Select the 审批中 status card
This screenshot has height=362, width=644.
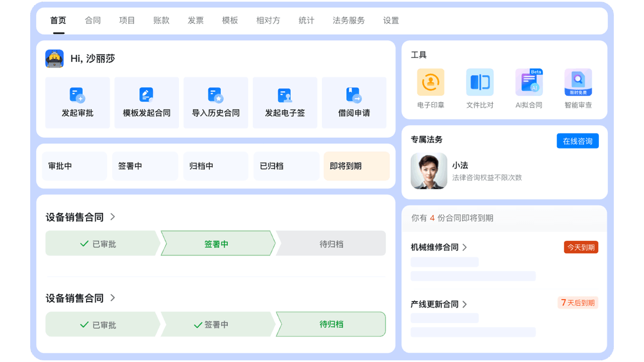coord(74,166)
